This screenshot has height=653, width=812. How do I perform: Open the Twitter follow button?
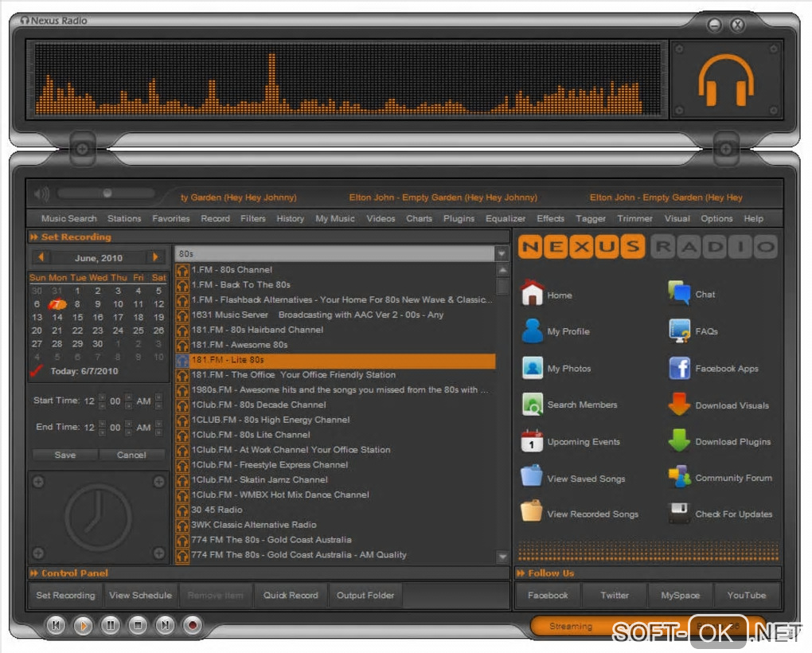[x=615, y=595]
